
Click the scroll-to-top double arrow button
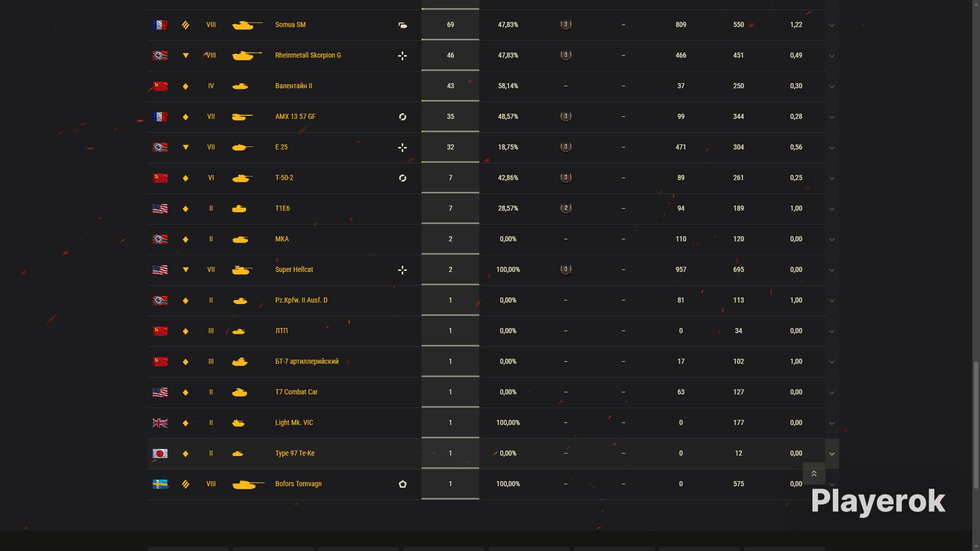coord(814,473)
